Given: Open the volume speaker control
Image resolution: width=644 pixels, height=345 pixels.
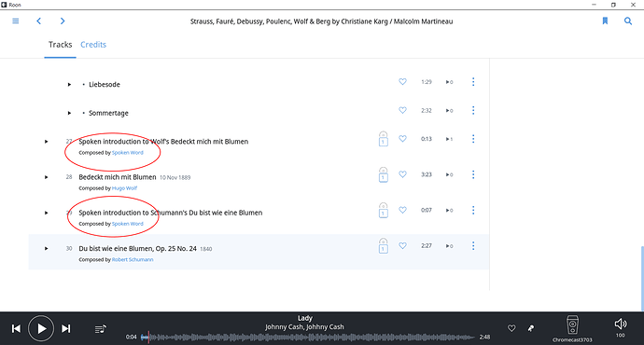Looking at the screenshot, I should coord(621,324).
